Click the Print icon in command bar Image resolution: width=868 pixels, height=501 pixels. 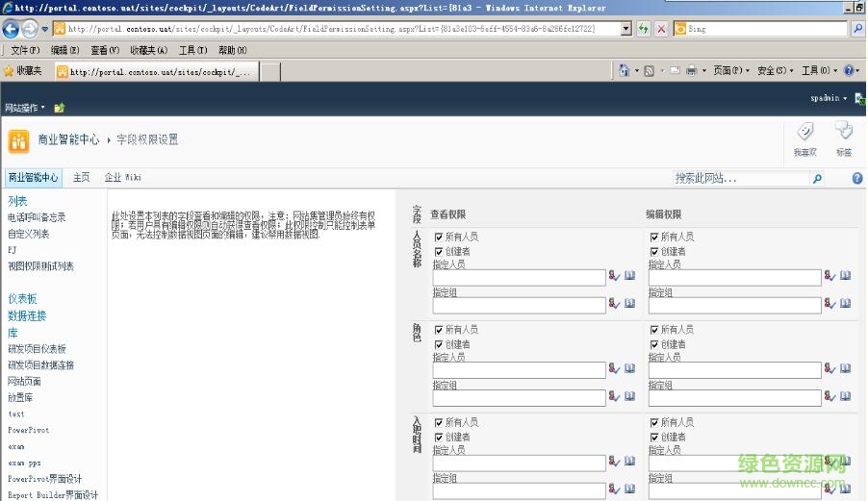tap(691, 71)
